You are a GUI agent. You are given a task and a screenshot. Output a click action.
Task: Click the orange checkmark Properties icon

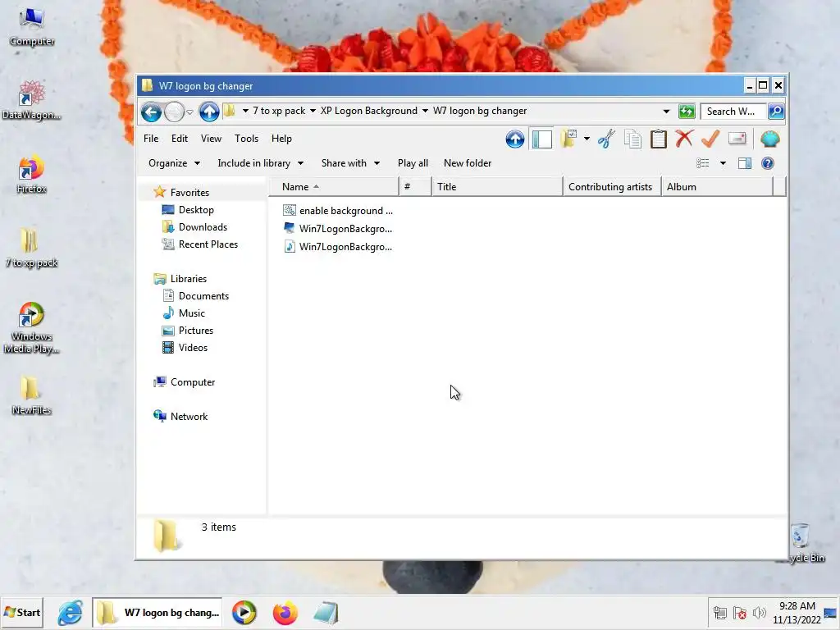click(x=710, y=139)
